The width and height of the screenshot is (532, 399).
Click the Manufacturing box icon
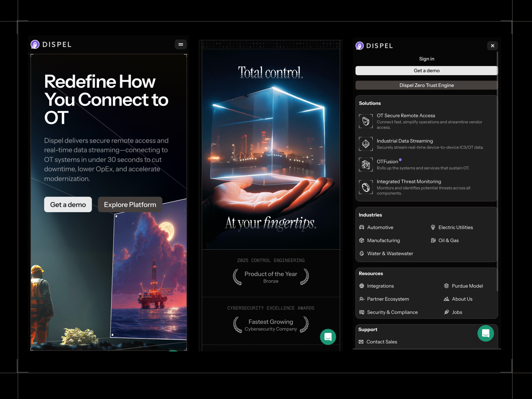(362, 240)
